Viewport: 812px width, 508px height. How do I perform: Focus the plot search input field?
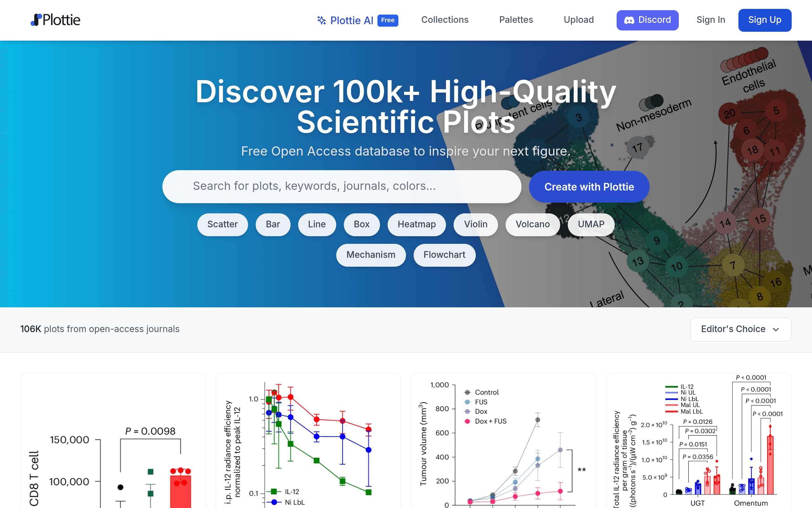(x=342, y=186)
